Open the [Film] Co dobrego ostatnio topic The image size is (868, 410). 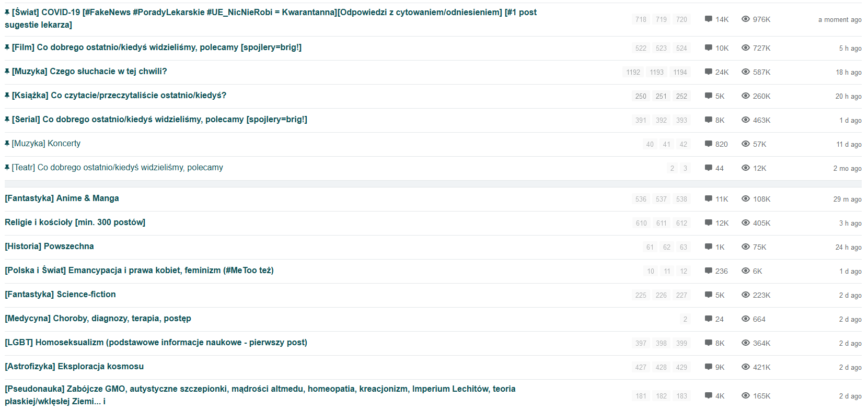[157, 47]
